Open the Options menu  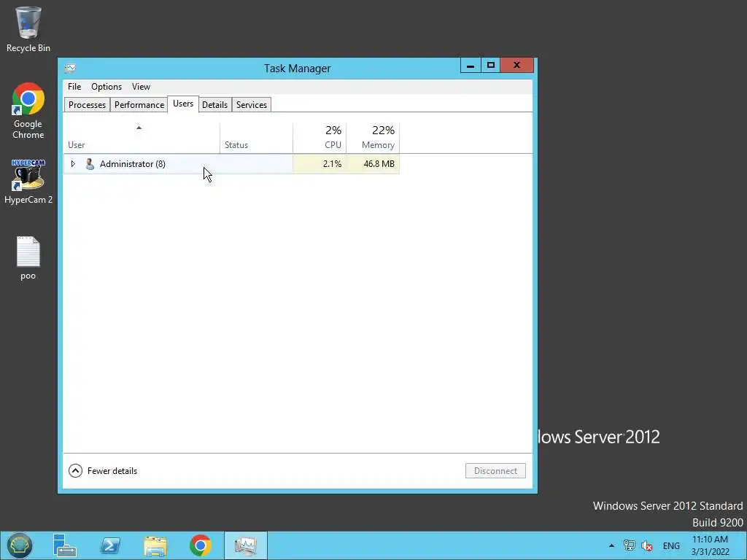(107, 87)
